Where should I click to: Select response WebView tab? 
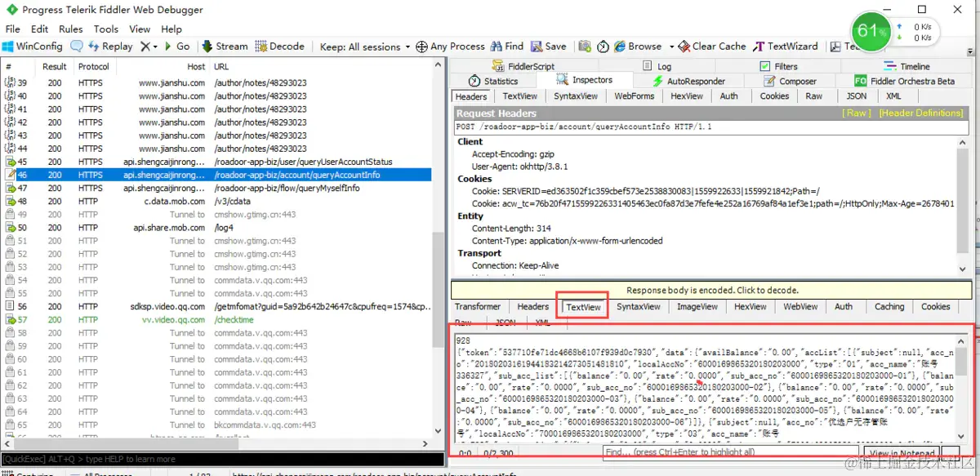click(x=800, y=307)
